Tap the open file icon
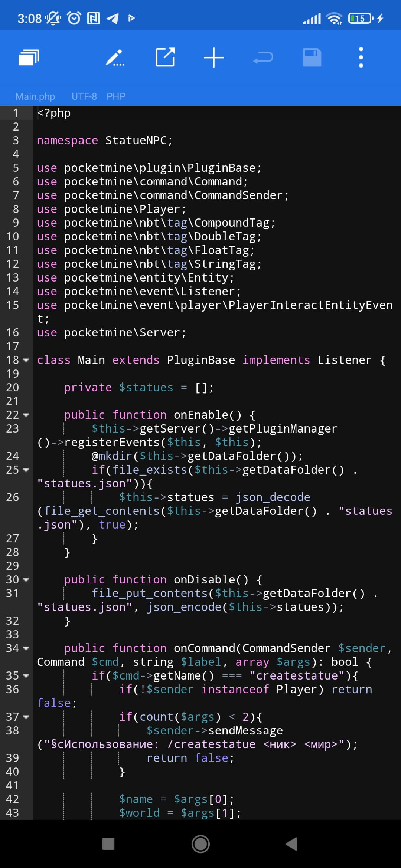401x868 pixels. [x=165, y=57]
